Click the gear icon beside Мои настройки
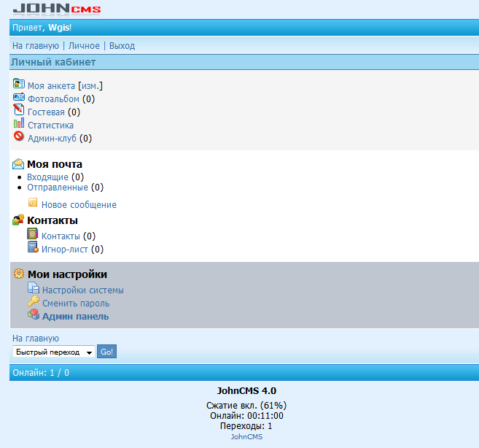Image resolution: width=479 pixels, height=448 pixels. [19, 274]
